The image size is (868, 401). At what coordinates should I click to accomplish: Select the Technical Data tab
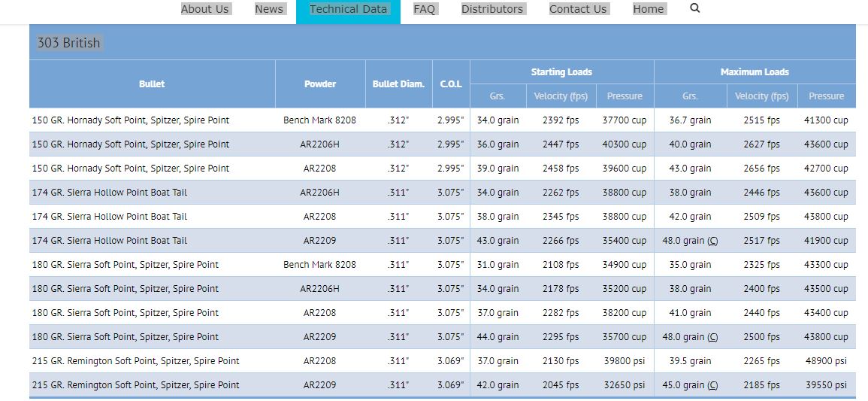348,9
